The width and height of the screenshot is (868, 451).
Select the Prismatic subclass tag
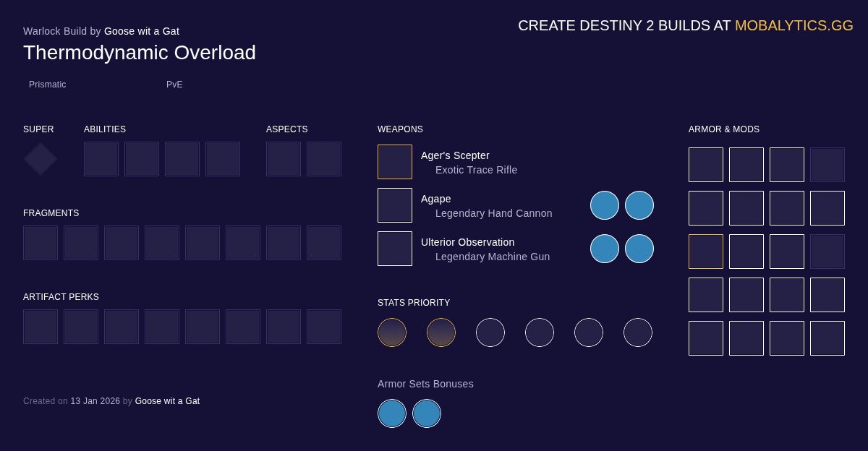tap(48, 85)
